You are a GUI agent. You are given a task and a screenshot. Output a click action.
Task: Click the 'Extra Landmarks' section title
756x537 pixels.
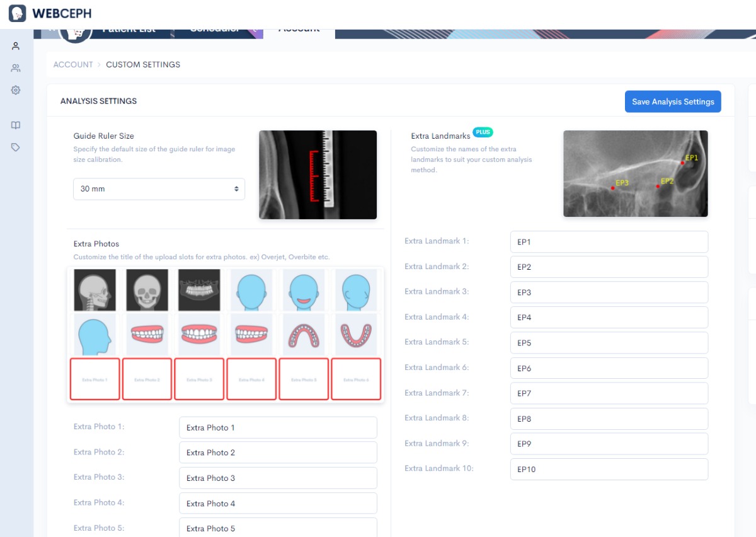440,136
